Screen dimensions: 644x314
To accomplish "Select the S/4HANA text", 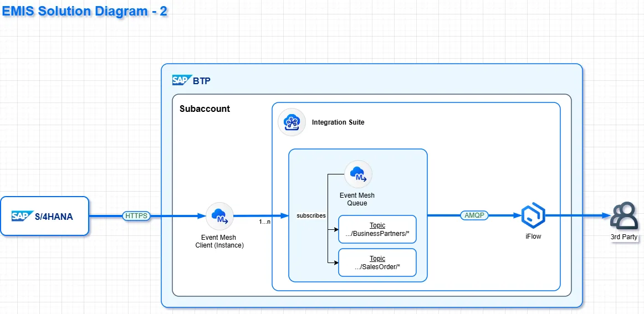I will [54, 217].
